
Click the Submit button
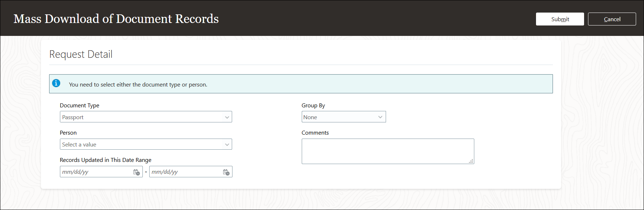click(x=560, y=19)
